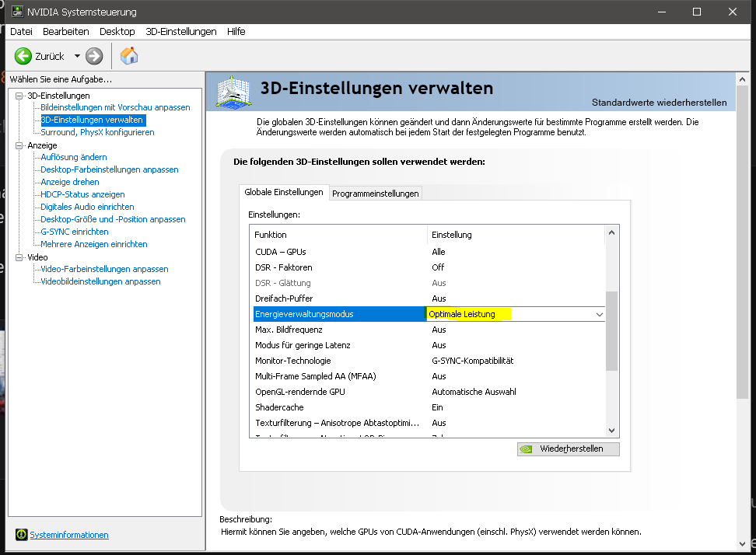
Task: Collapse the Anzeige tree node
Action: (x=19, y=145)
